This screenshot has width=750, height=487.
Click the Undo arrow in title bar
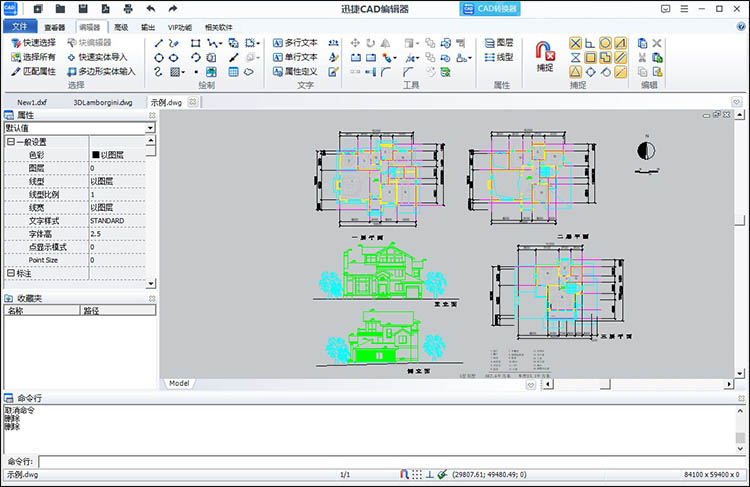click(x=151, y=9)
